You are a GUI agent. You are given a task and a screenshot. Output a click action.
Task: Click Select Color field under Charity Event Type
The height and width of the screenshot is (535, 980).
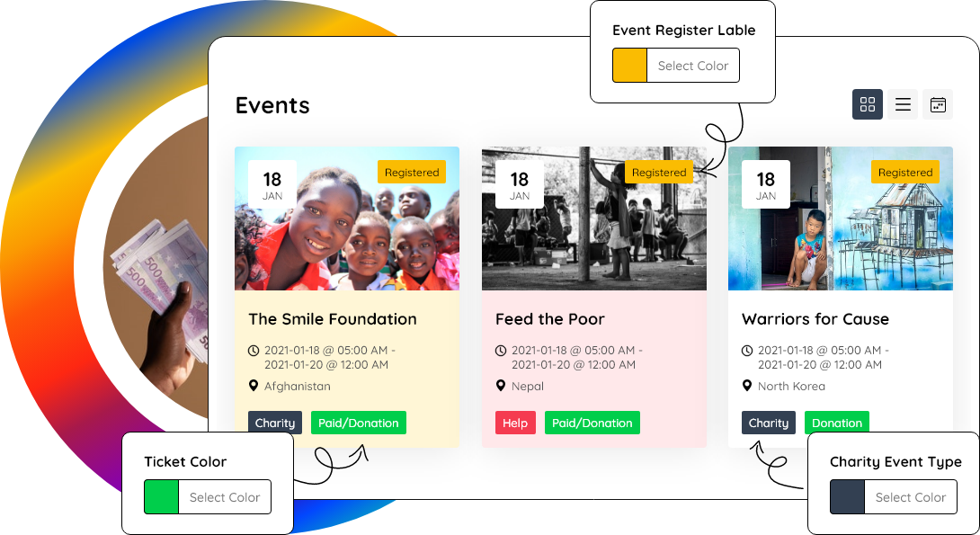[x=911, y=497]
